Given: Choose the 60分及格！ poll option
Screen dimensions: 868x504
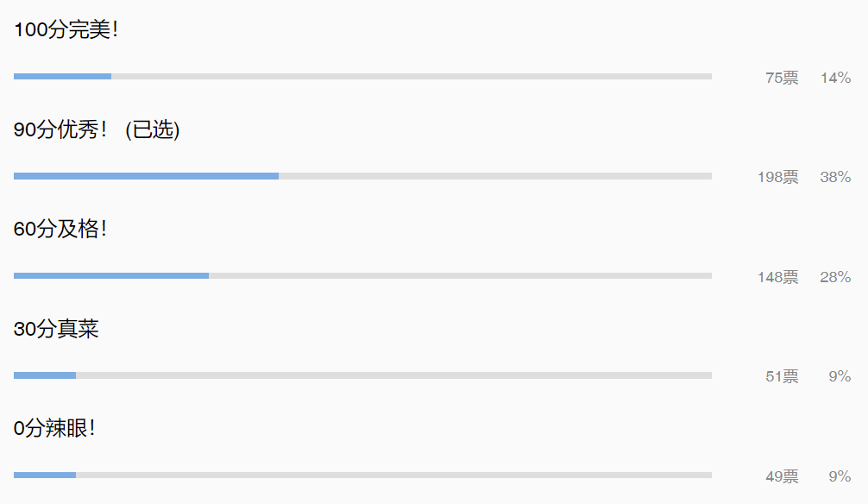Looking at the screenshot, I should click(x=60, y=230).
